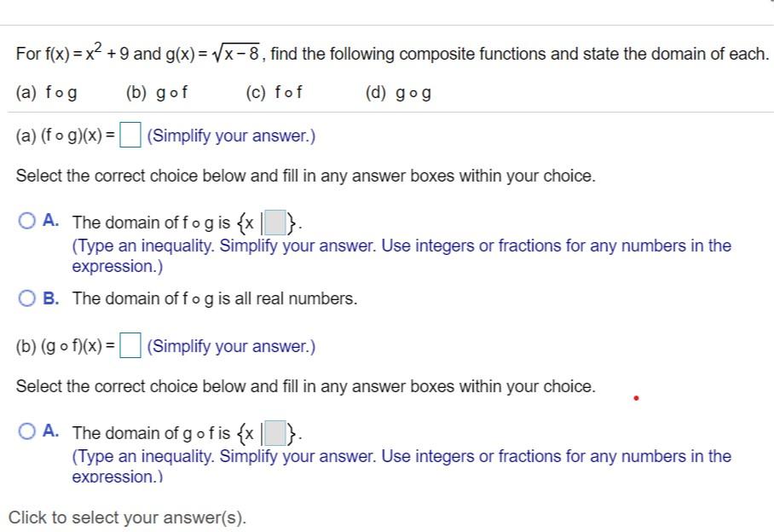Click the answer box for (f o g)(x)
Image resolution: width=774 pixels, height=532 pixels.
[131, 134]
